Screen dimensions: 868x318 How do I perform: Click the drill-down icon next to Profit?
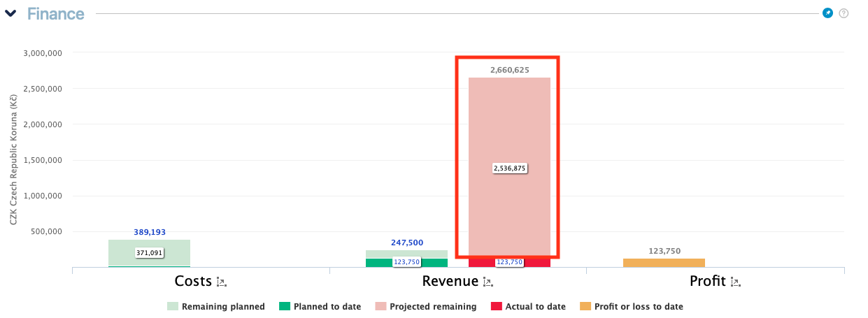[735, 282]
